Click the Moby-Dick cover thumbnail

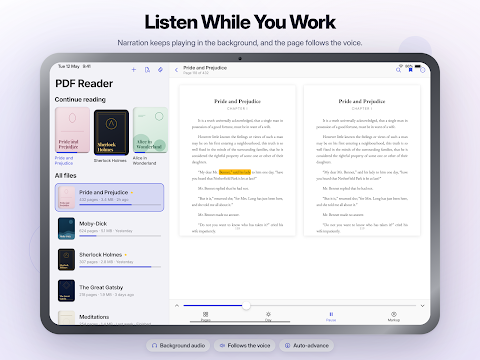click(x=66, y=228)
